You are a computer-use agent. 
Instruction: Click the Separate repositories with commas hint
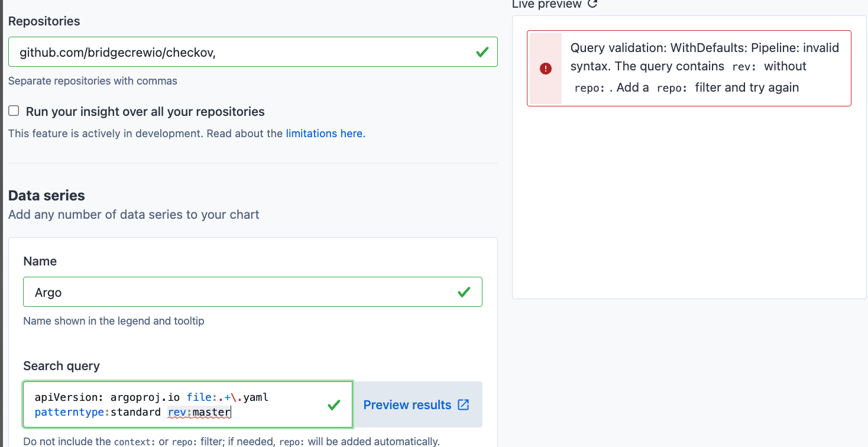pos(93,81)
